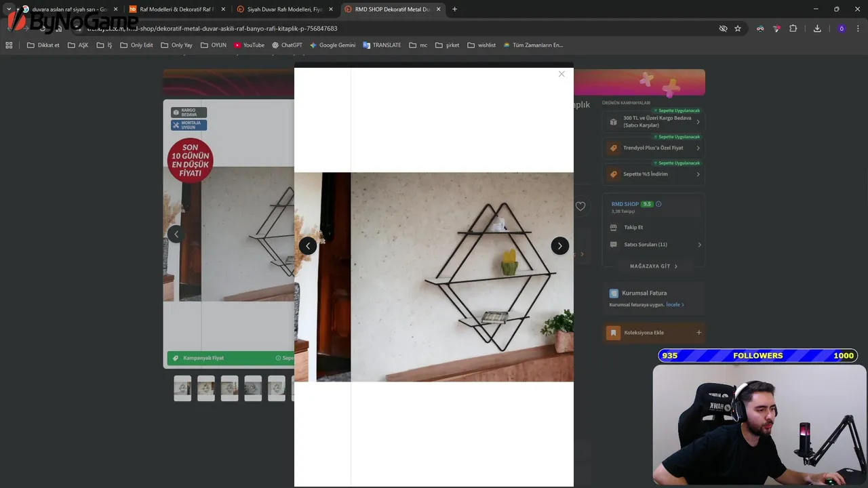Screen dimensions: 868x488
Task: Show next image in the lightbox
Action: point(559,246)
